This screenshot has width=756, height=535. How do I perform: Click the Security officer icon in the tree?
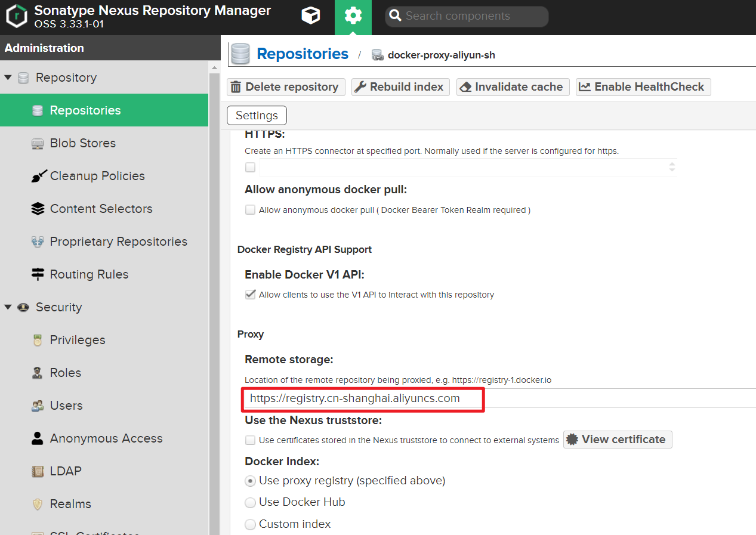click(23, 307)
